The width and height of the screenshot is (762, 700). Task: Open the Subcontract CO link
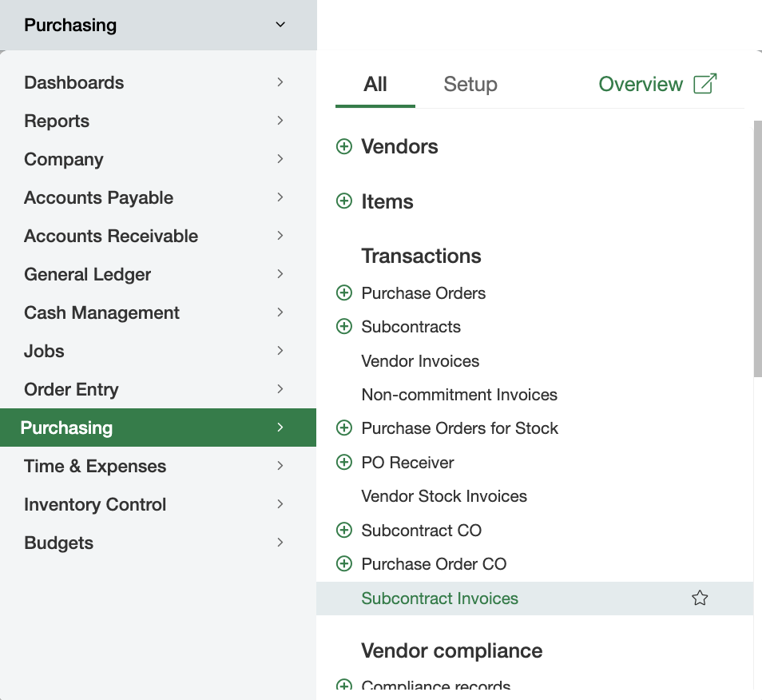point(421,531)
